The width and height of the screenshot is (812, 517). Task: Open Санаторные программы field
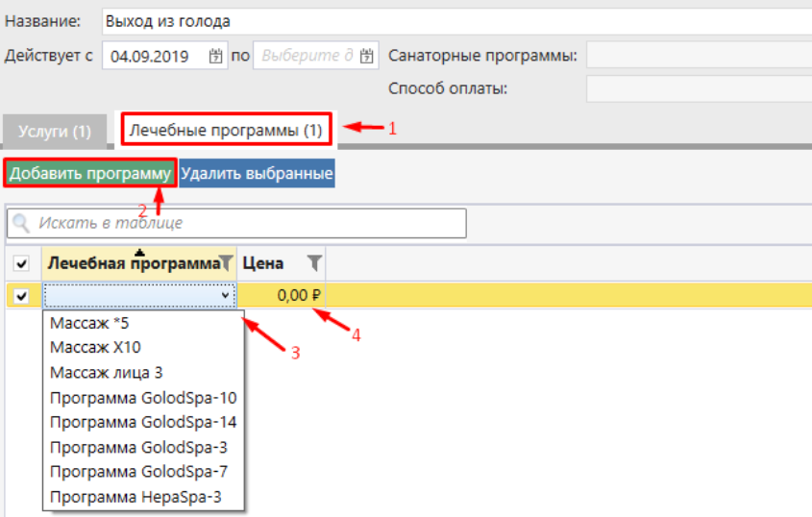tap(698, 56)
